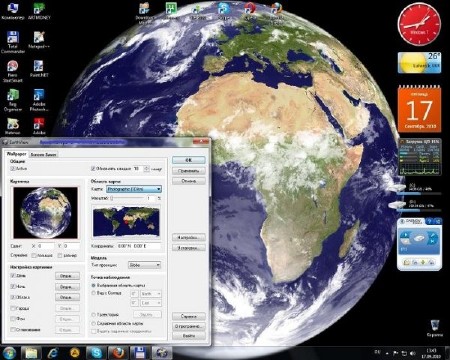Open Firefox from the taskbar
450x360 pixels.
click(118, 353)
